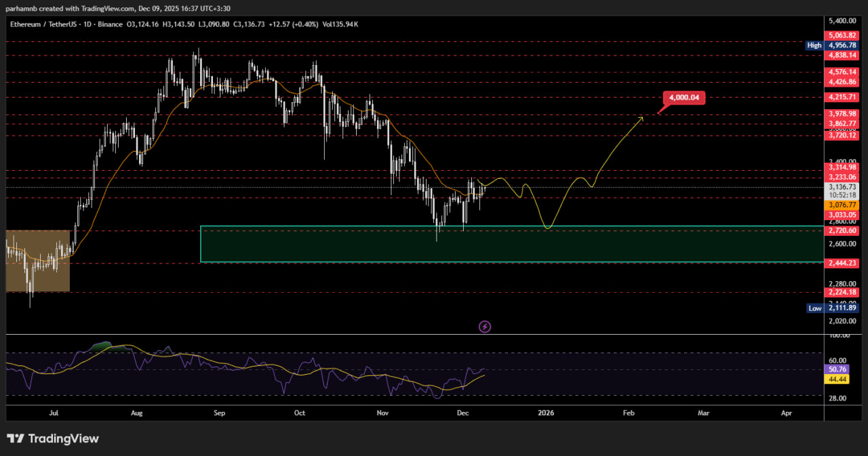Expand the RSI indicator pane
Image resolution: width=868 pixels, height=456 pixels.
407,369
